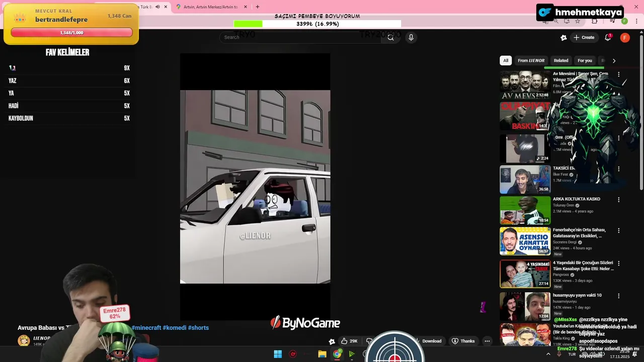This screenshot has width=644, height=362.
Task: Select the Related chip
Action: click(x=561, y=60)
